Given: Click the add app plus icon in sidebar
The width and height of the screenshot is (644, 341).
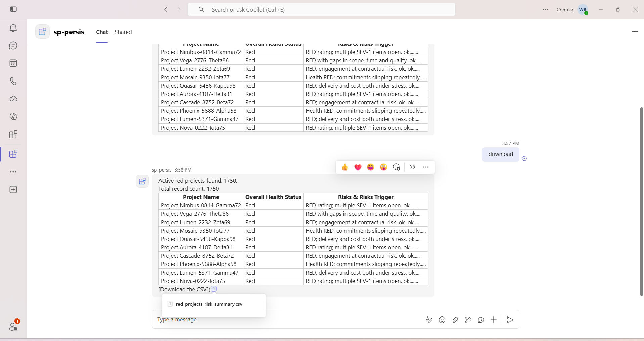Looking at the screenshot, I should 13,190.
